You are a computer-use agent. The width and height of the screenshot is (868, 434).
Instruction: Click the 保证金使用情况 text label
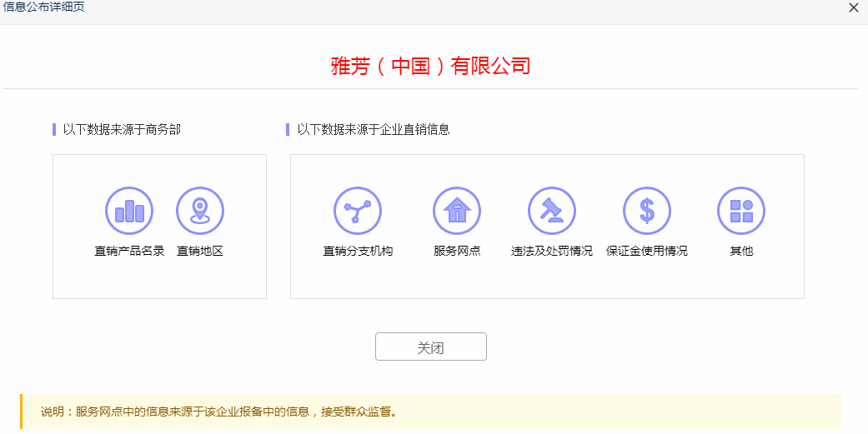pos(646,251)
